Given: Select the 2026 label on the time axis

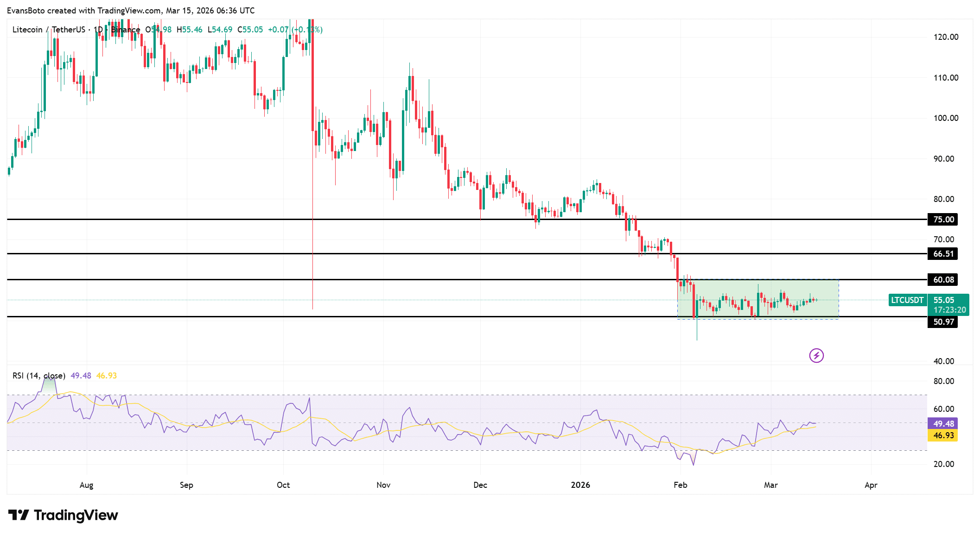Looking at the screenshot, I should [x=581, y=485].
